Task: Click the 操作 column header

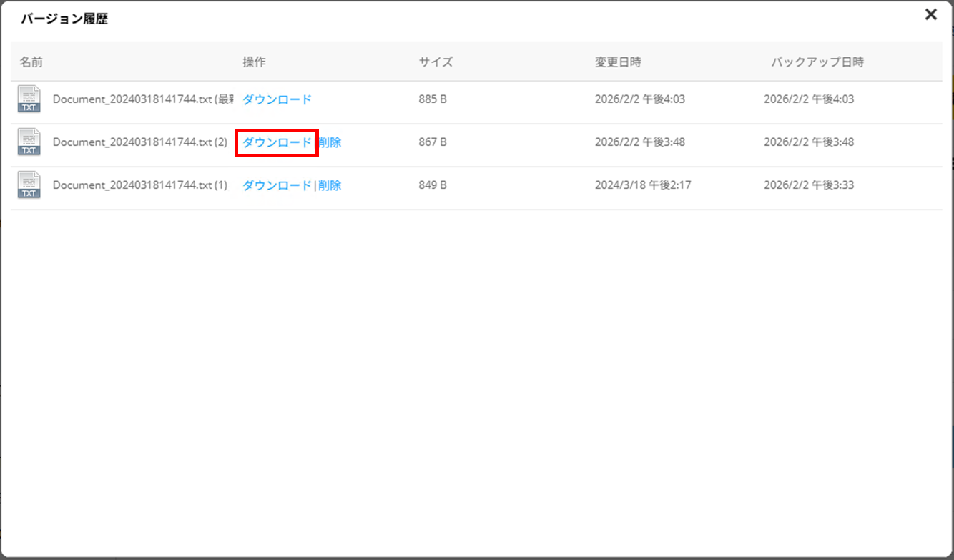Action: [254, 62]
